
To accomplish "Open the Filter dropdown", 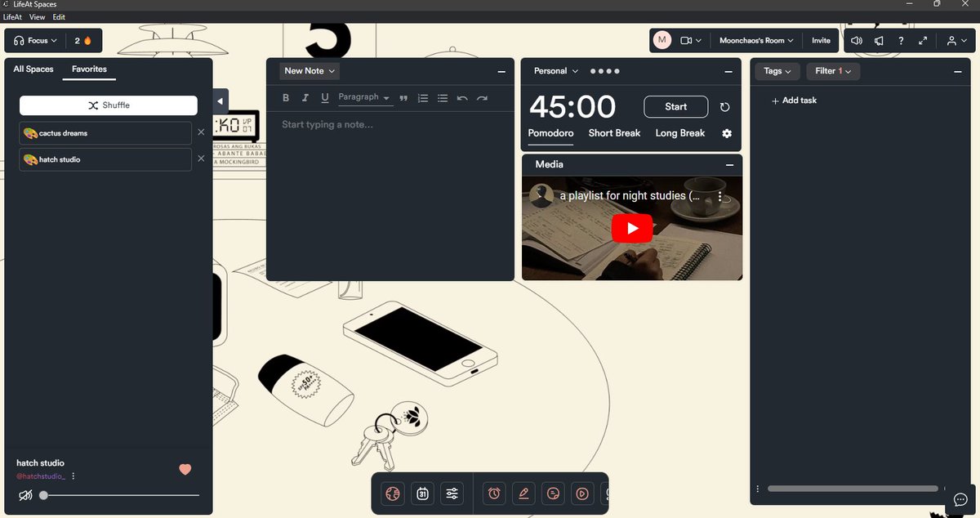I will point(833,71).
